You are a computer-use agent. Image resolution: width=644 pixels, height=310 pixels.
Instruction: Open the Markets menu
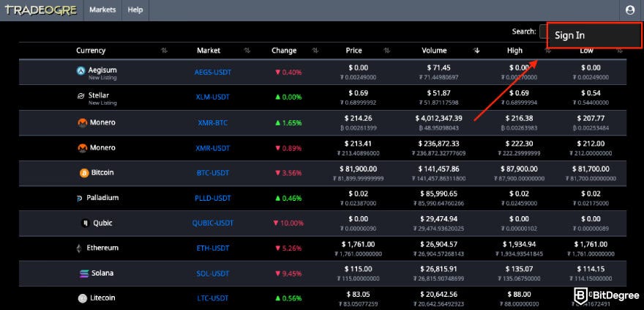point(102,10)
